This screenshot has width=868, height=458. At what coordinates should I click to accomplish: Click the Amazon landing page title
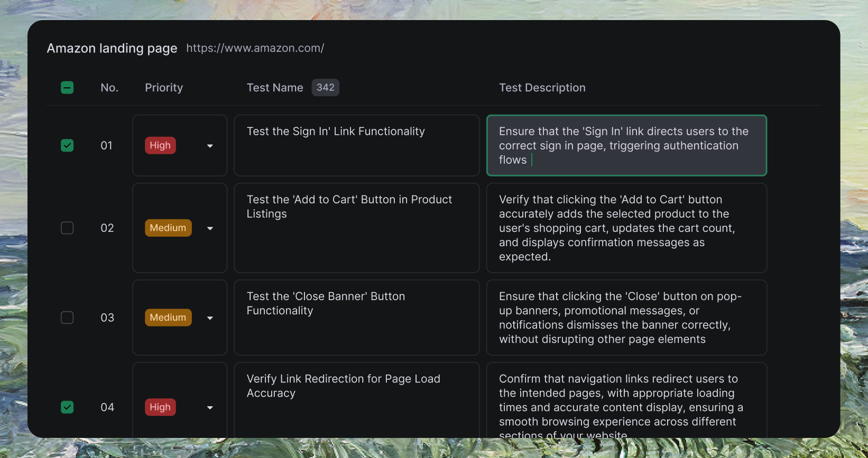[x=112, y=48]
